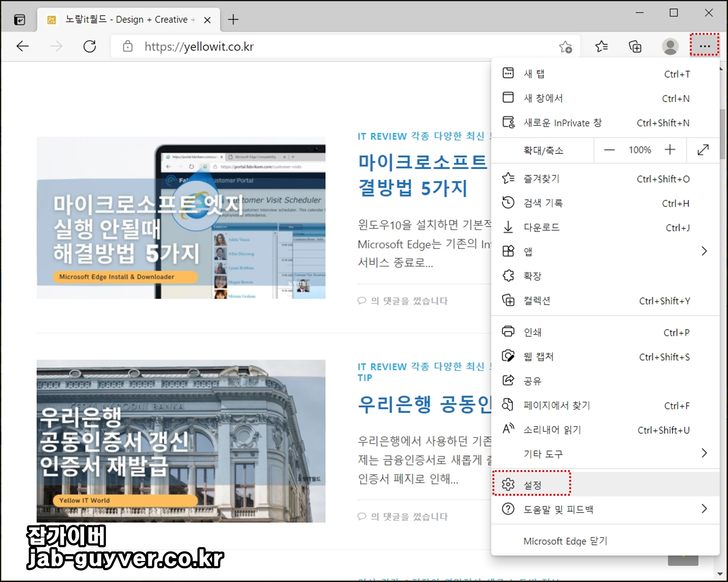Choose 인쇄 from the menu

click(605, 332)
